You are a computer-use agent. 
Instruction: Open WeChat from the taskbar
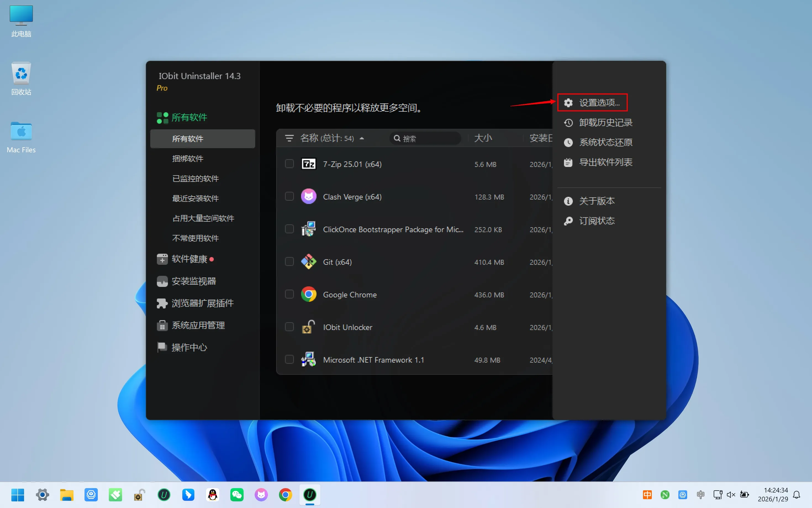point(237,494)
